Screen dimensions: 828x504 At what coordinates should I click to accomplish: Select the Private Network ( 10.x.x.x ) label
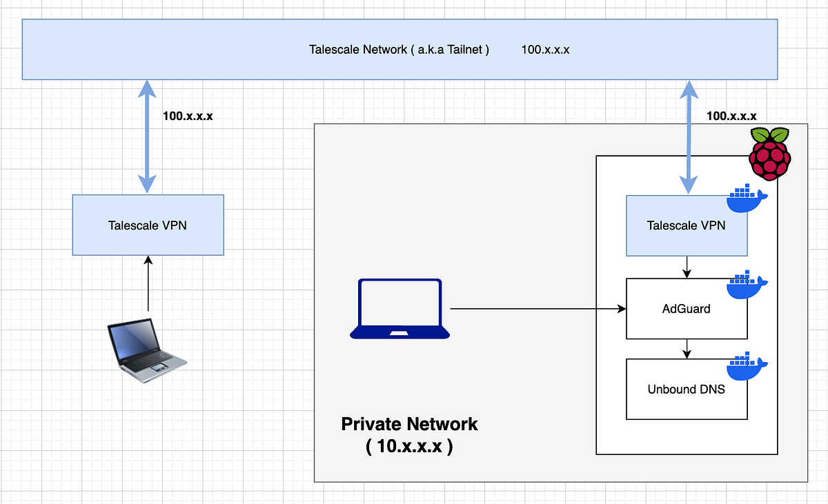pyautogui.click(x=410, y=434)
